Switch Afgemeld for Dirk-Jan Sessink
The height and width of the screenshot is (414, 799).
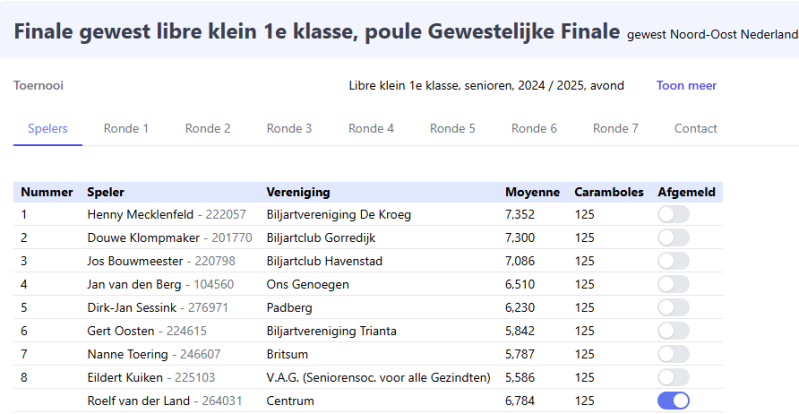(x=673, y=307)
